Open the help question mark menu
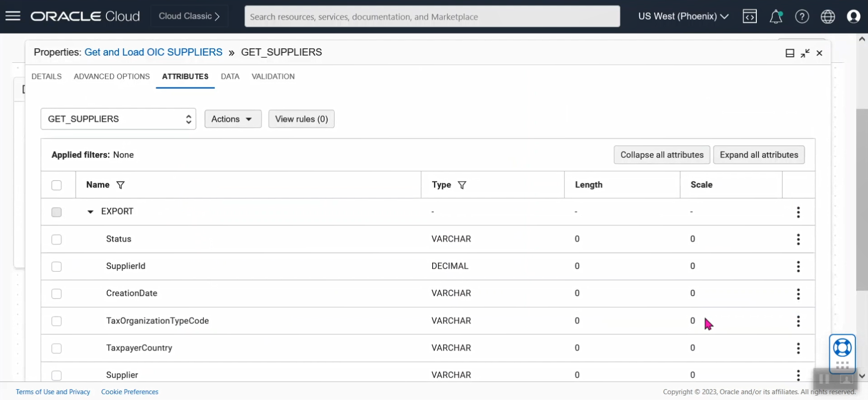 (802, 16)
